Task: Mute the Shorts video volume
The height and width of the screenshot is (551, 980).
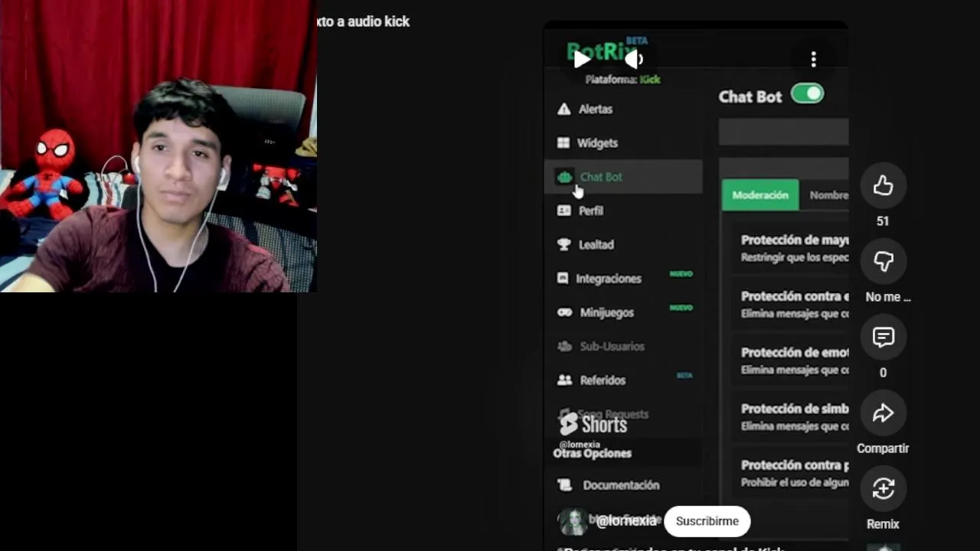Action: click(x=634, y=59)
